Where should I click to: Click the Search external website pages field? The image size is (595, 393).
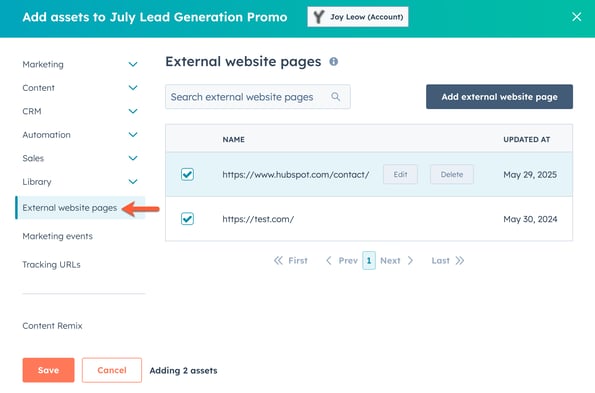[258, 97]
